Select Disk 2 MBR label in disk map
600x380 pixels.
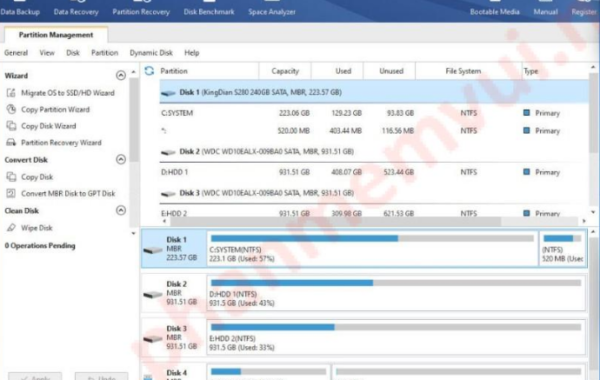(174, 293)
